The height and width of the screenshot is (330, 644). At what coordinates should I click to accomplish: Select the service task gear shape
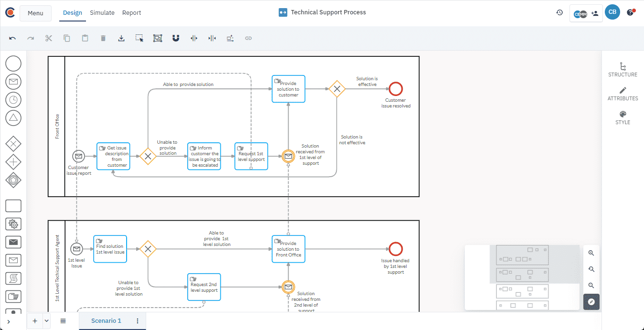tap(13, 224)
